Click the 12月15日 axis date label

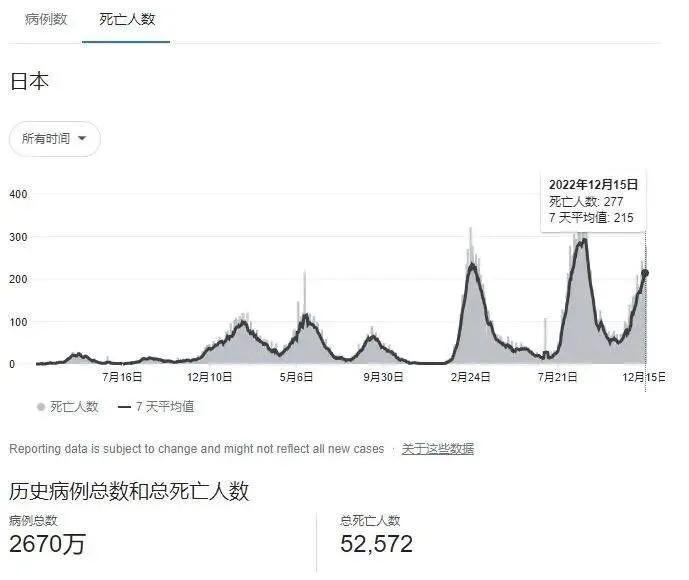(x=644, y=377)
